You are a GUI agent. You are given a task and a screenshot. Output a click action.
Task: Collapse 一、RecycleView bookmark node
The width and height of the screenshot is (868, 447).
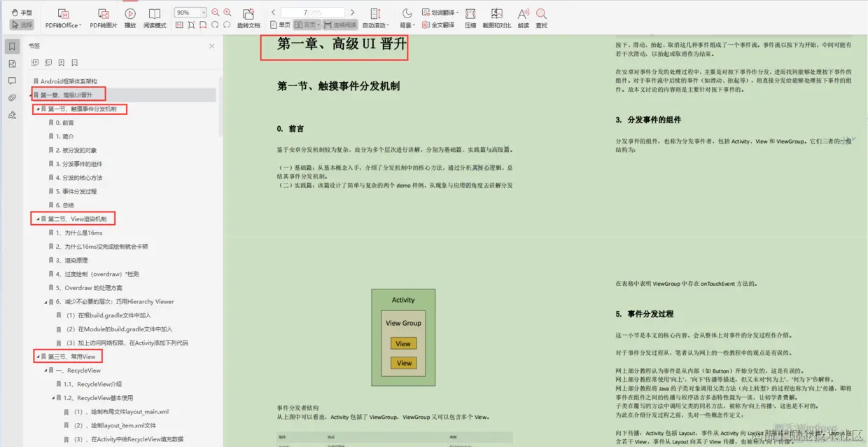46,370
